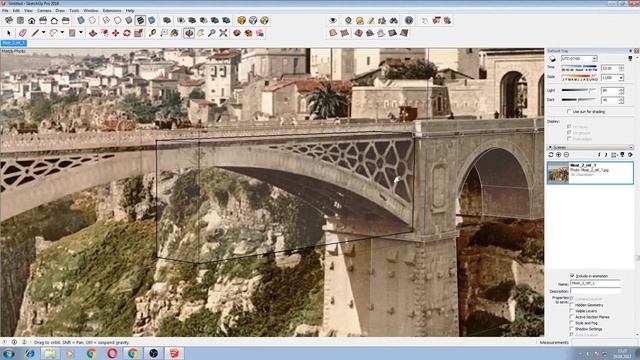Toggle Use sun for shading checkbox
640x360 pixels.
click(x=569, y=111)
